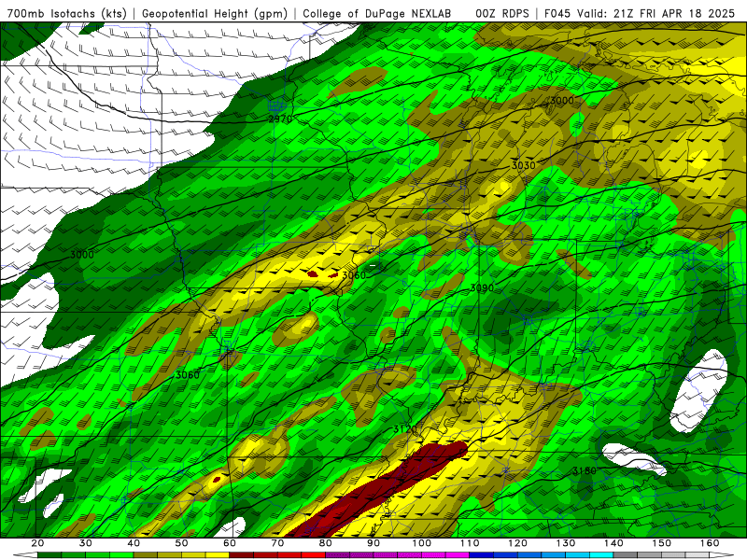Select the darkest green swatch below 20
The width and height of the screenshot is (747, 560).
[x=49, y=555]
